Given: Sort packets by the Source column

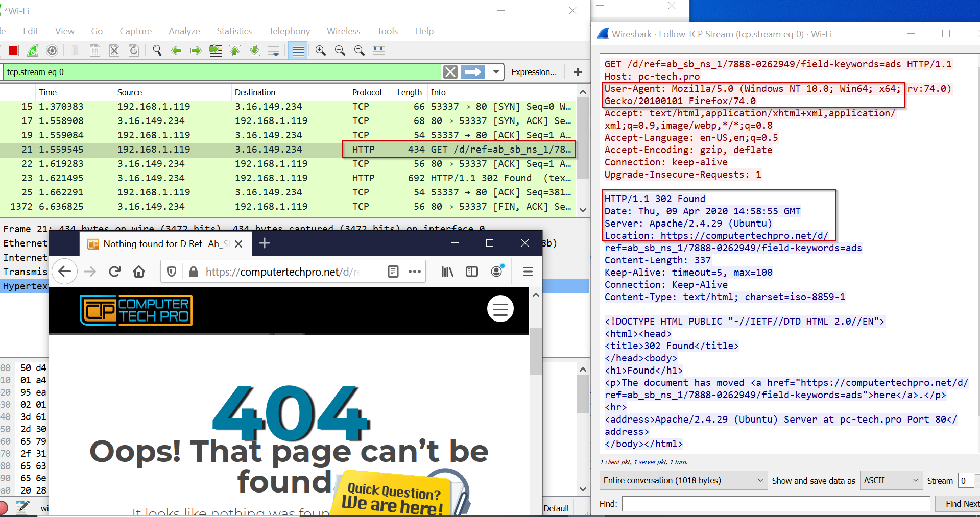Looking at the screenshot, I should click(173, 92).
